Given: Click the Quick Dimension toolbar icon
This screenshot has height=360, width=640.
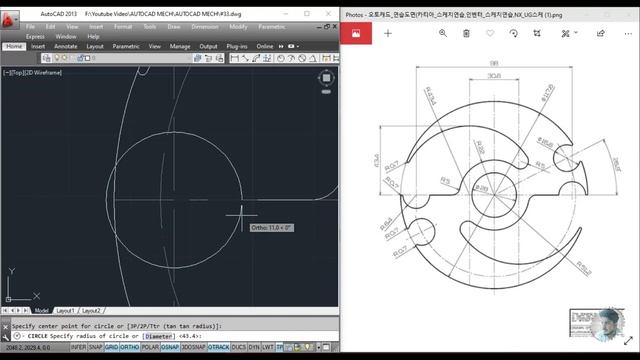Looking at the screenshot, I should (326, 58).
